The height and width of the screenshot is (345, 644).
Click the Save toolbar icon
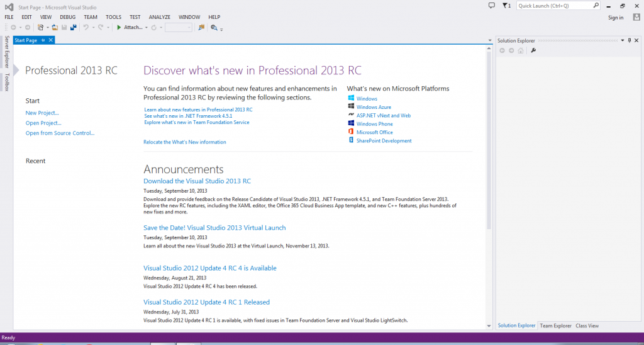(x=64, y=28)
